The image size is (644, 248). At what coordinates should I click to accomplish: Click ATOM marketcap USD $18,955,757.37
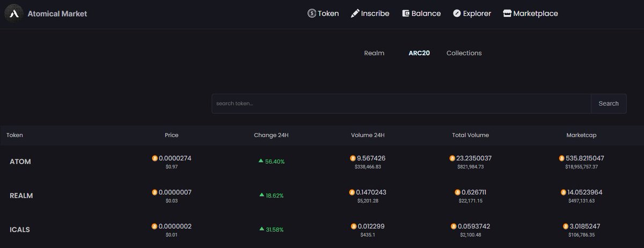582,167
